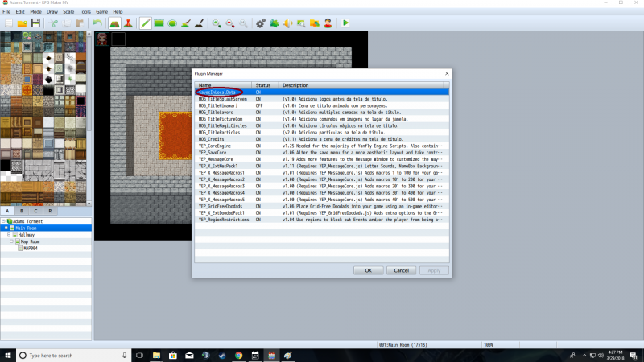Viewport: 644px width, 362px height.
Task: Open Chrome from the taskbar
Action: click(x=238, y=356)
